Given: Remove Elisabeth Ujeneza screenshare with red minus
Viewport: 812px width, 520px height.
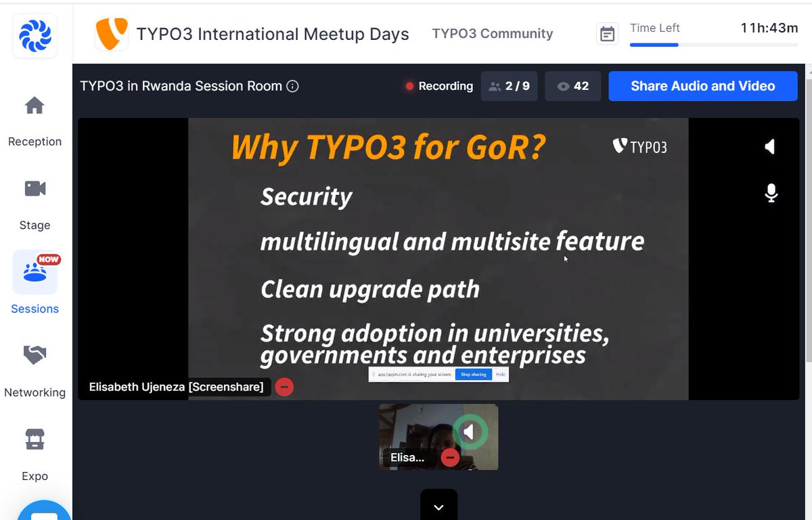Looking at the screenshot, I should [284, 387].
